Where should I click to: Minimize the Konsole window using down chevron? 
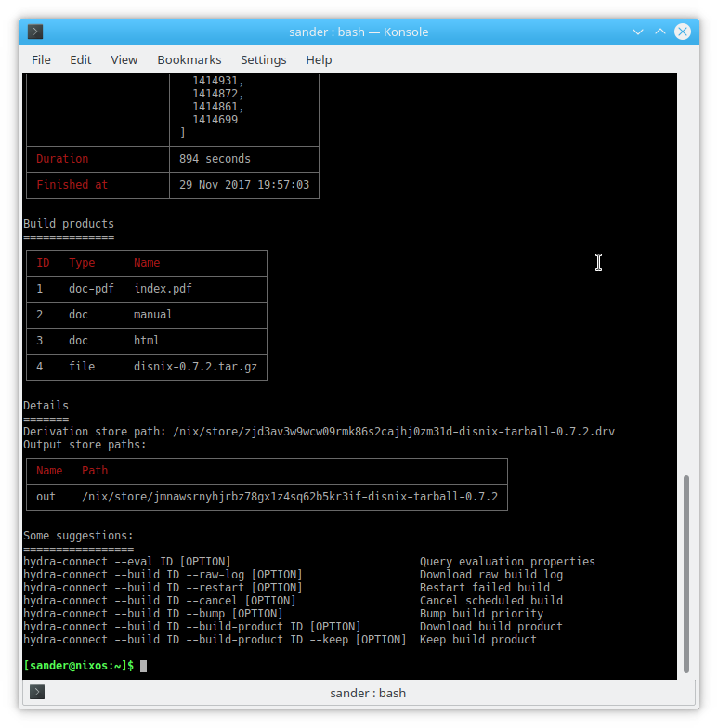coord(638,32)
